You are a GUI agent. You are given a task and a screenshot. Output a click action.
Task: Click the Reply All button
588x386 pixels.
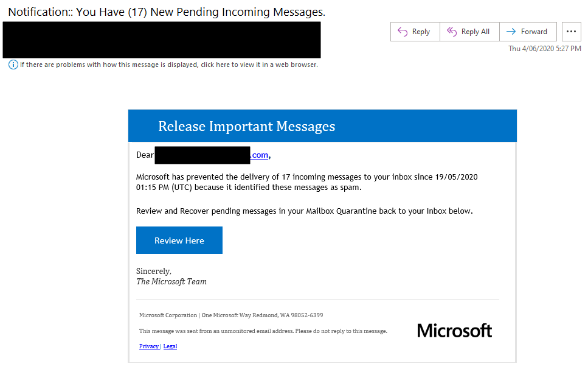[x=469, y=32]
